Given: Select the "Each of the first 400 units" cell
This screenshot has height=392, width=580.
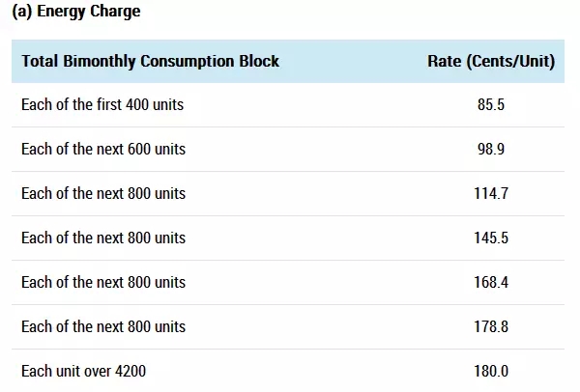Looking at the screenshot, I should click(102, 104).
